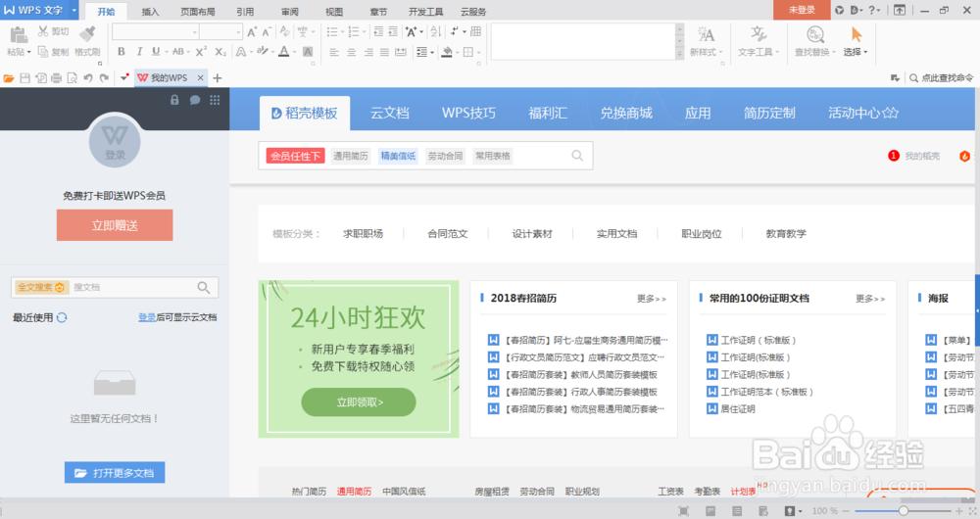This screenshot has height=519, width=980.
Task: Toggle Italic formatting
Action: click(139, 52)
